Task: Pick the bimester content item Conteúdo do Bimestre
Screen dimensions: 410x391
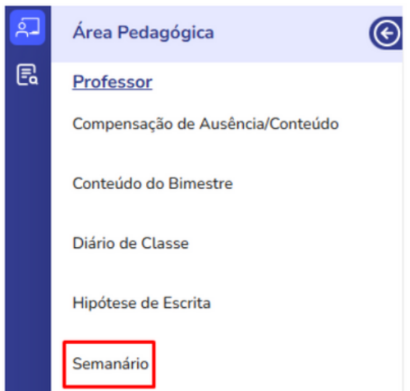Action: pos(153,183)
